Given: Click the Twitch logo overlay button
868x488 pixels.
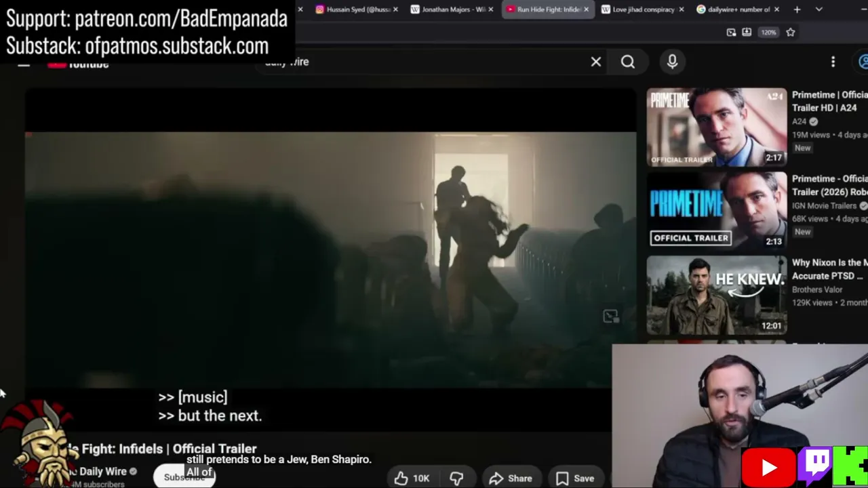Looking at the screenshot, I should coord(814,466).
